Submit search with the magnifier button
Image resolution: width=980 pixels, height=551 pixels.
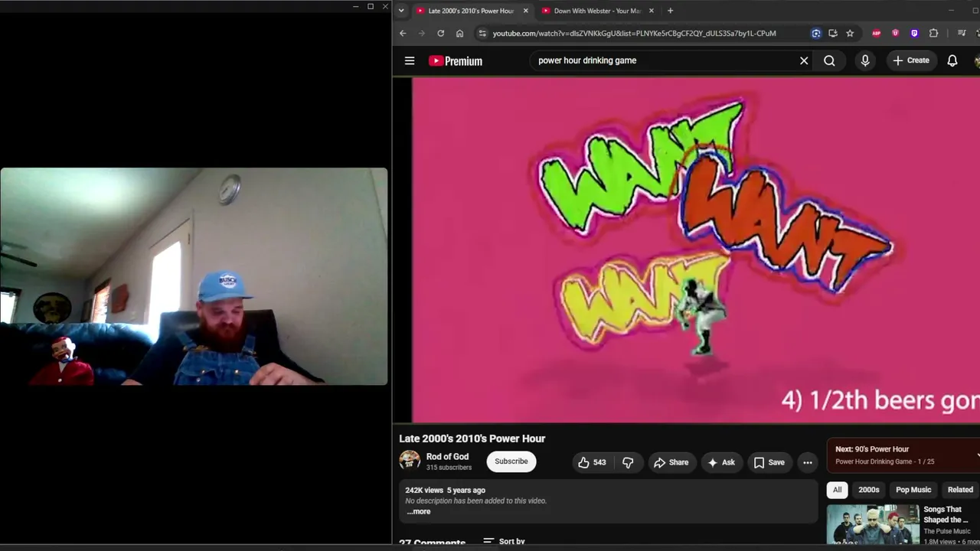(x=829, y=60)
